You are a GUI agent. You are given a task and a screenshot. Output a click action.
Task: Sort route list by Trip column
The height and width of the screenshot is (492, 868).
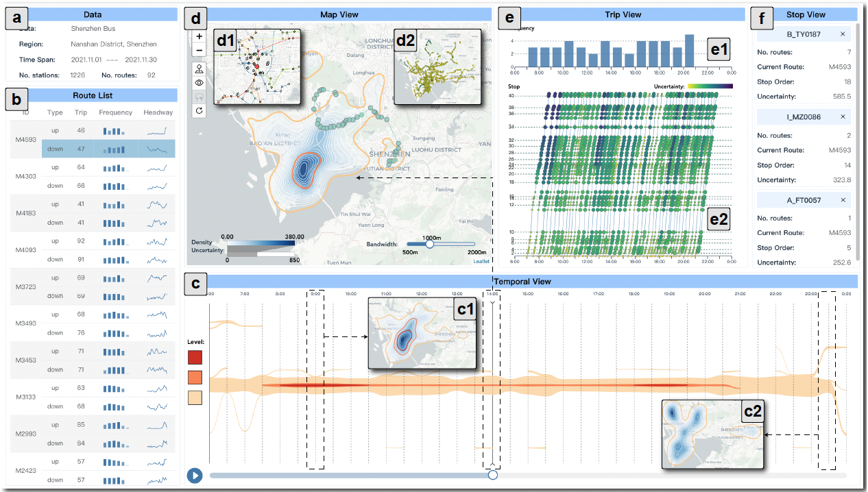82,112
